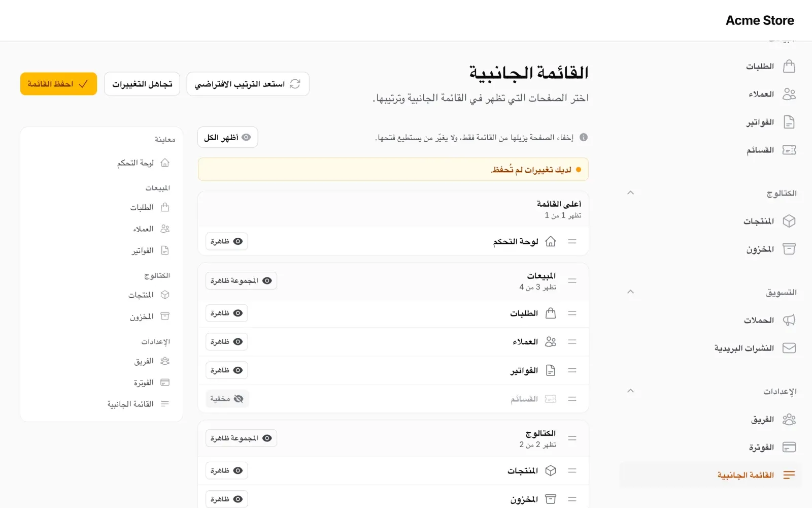This screenshot has width=812, height=508.
Task: Hide the العملاء page from sidebar
Action: [x=226, y=342]
